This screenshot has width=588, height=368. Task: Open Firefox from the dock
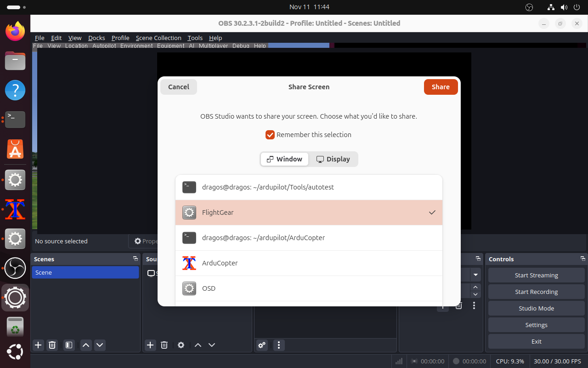[x=15, y=31]
